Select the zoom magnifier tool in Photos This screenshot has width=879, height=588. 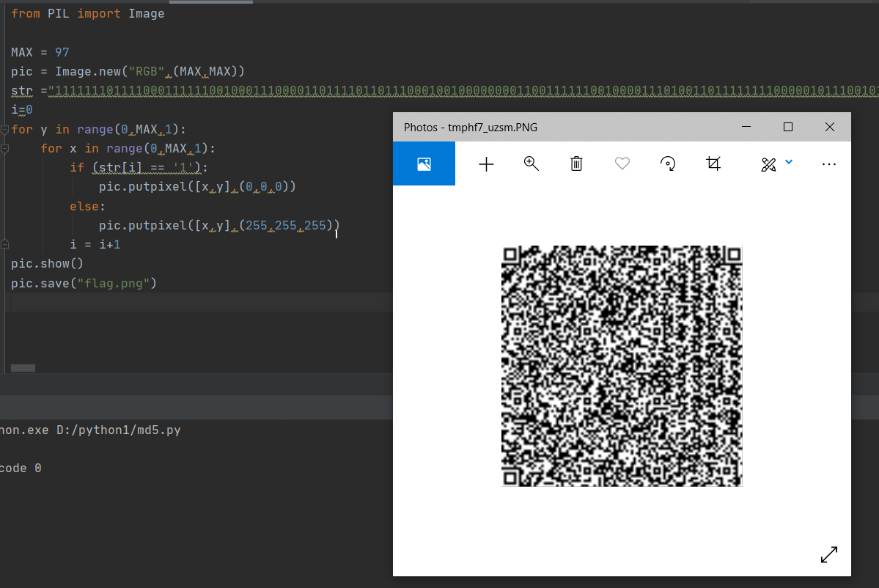[531, 163]
